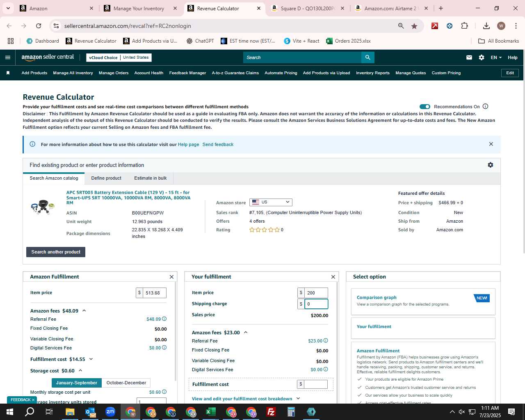Image resolution: width=525 pixels, height=420 pixels.
Task: Click the FEEDBACK tab button
Action: (x=21, y=399)
